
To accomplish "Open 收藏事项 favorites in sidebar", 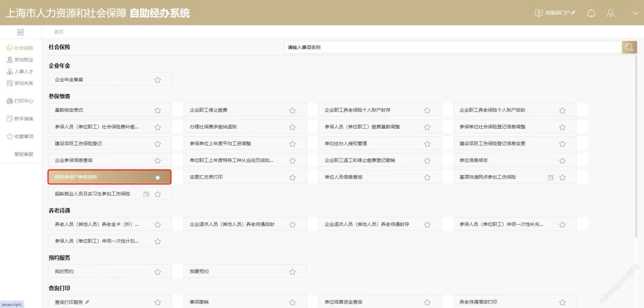I will [20, 136].
